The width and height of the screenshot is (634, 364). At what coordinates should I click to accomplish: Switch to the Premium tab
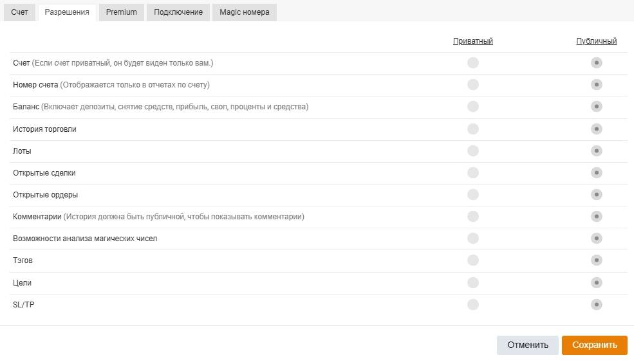coord(122,12)
